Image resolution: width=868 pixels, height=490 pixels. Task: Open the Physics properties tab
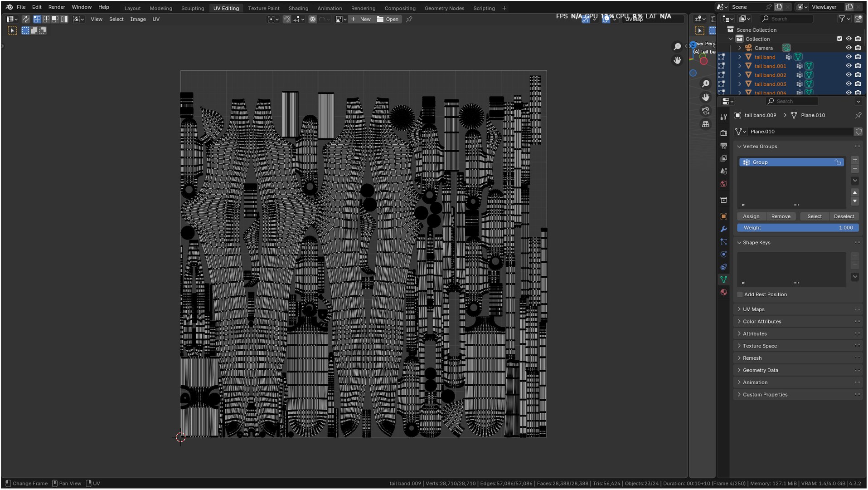click(723, 255)
